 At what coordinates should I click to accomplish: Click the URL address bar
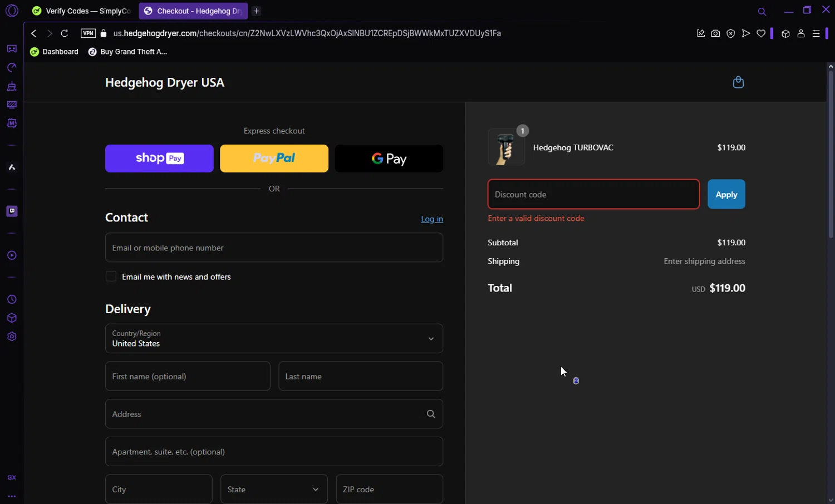coord(307,33)
